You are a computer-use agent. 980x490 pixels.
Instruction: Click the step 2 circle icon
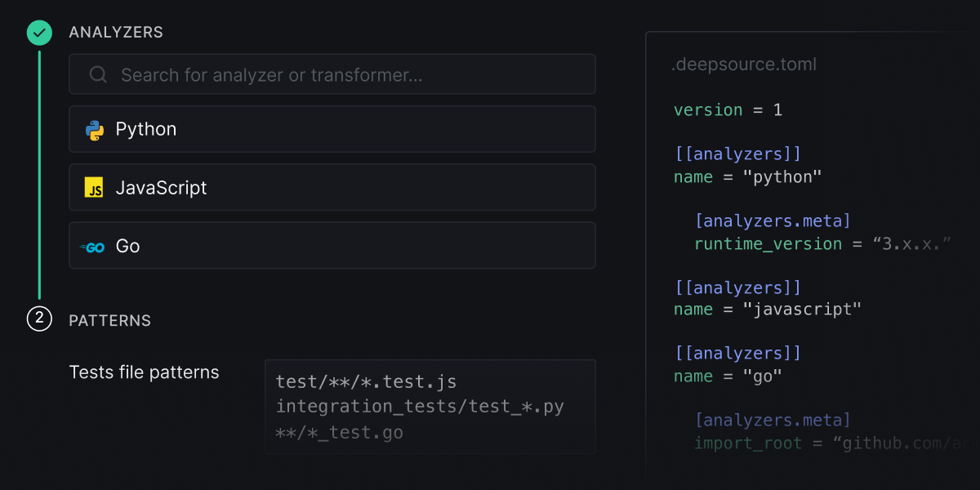coord(38,320)
